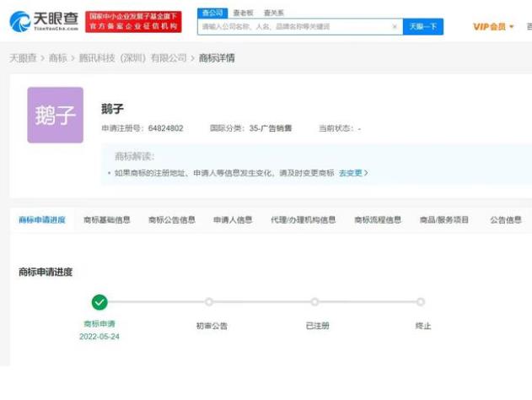Click the Tianyancha logo icon
Screen dimensions: 532x400
point(19,21)
